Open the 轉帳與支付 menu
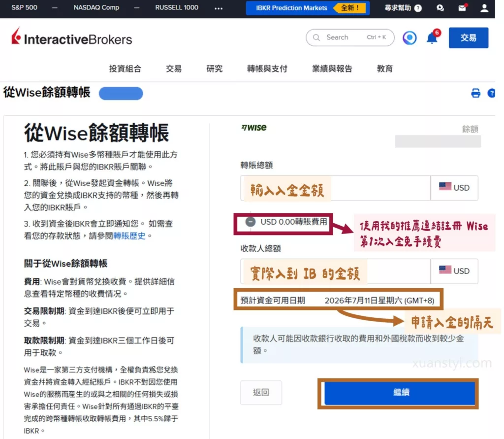Screen dimensions: 504x439 267,68
